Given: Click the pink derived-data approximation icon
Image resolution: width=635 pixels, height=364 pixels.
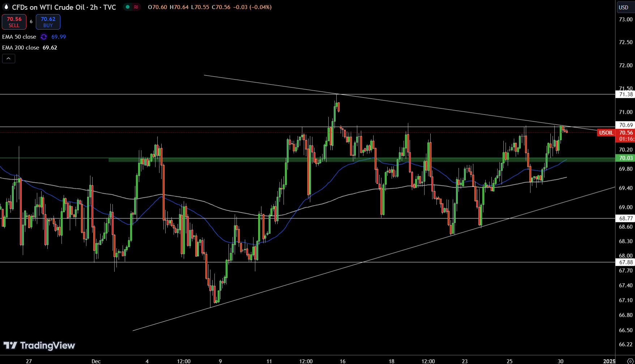Looking at the screenshot, I should pos(136,7).
